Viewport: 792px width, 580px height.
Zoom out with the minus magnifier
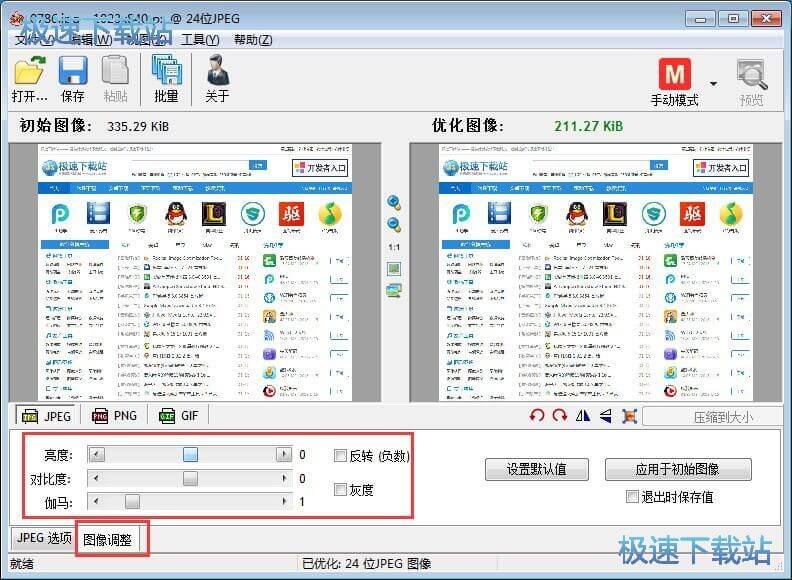(394, 224)
